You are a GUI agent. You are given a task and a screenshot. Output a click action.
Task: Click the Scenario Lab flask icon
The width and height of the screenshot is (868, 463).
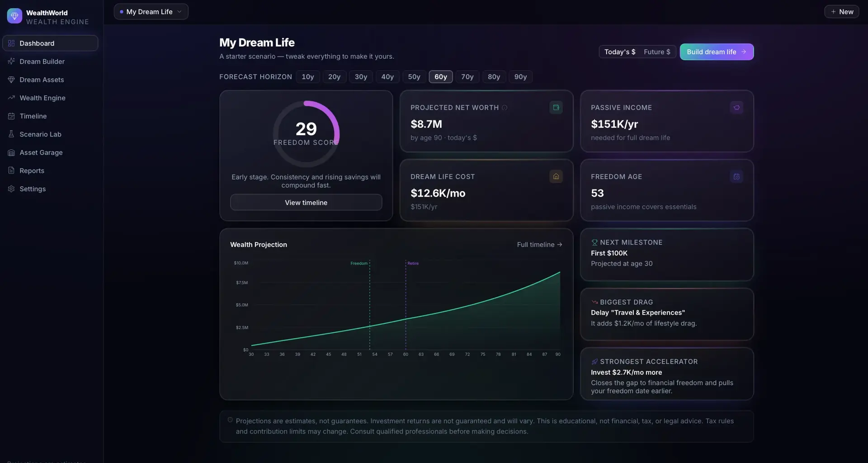coord(11,134)
